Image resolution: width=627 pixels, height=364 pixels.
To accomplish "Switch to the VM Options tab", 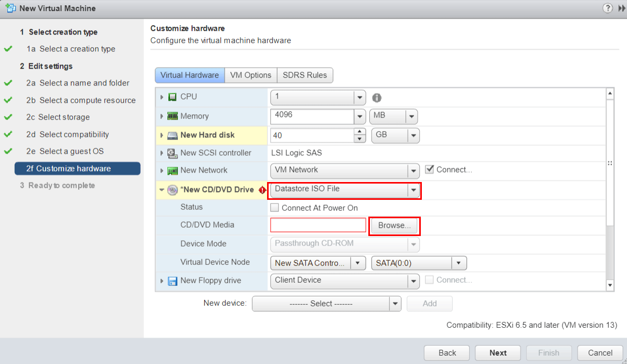I will click(251, 75).
